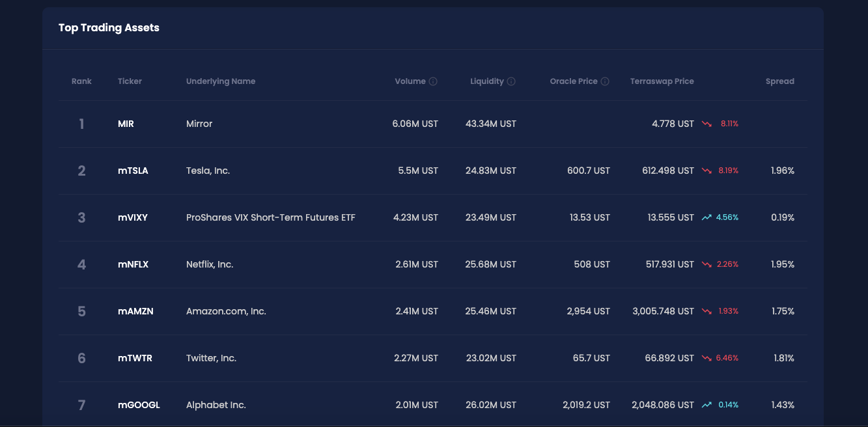Click the mGOOGL upward trend arrow icon
The height and width of the screenshot is (427, 868).
pos(707,405)
